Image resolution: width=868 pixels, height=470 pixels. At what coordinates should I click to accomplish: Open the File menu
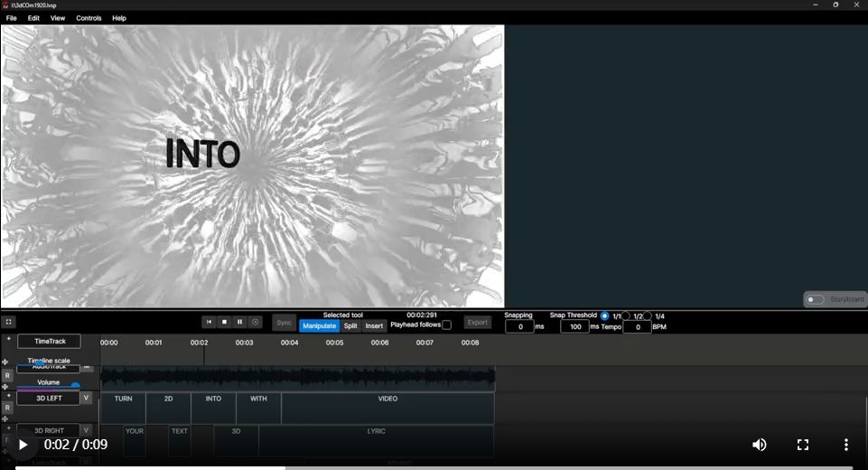coord(11,18)
